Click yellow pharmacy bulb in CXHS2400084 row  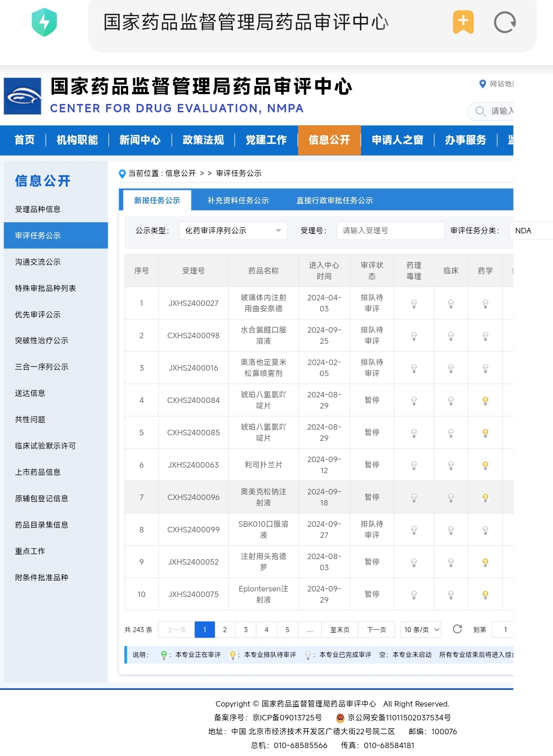pos(485,401)
